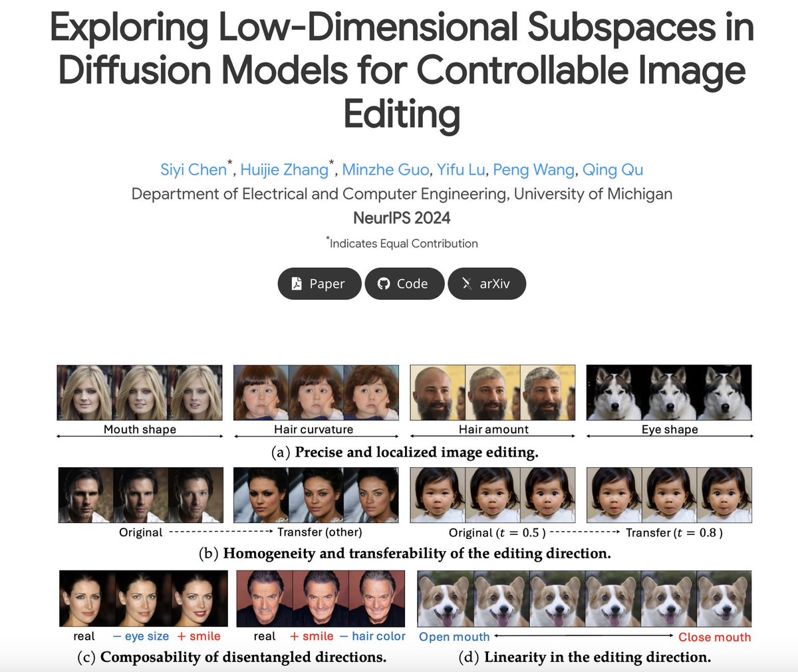The image size is (798, 672).
Task: Open author link Peng Wang
Action: pyautogui.click(x=533, y=169)
